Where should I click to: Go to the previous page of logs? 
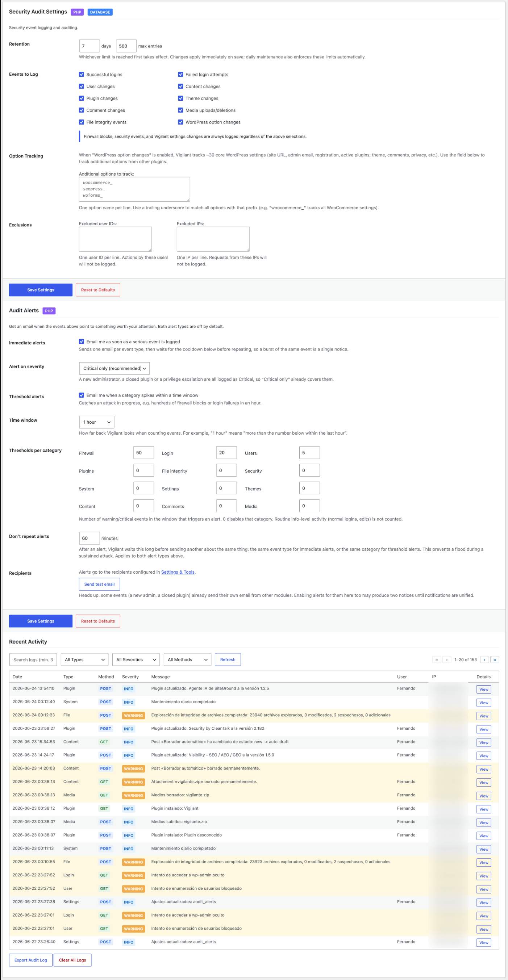[447, 660]
